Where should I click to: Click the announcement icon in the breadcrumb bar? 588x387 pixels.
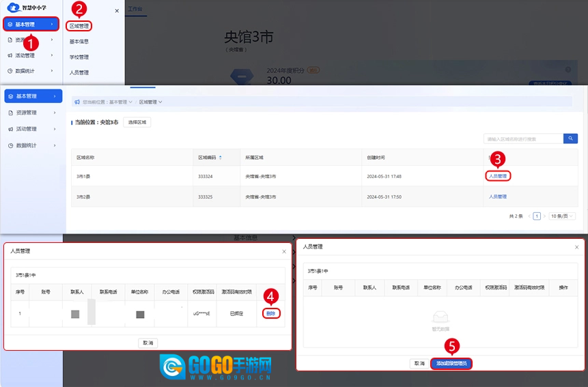(x=77, y=102)
